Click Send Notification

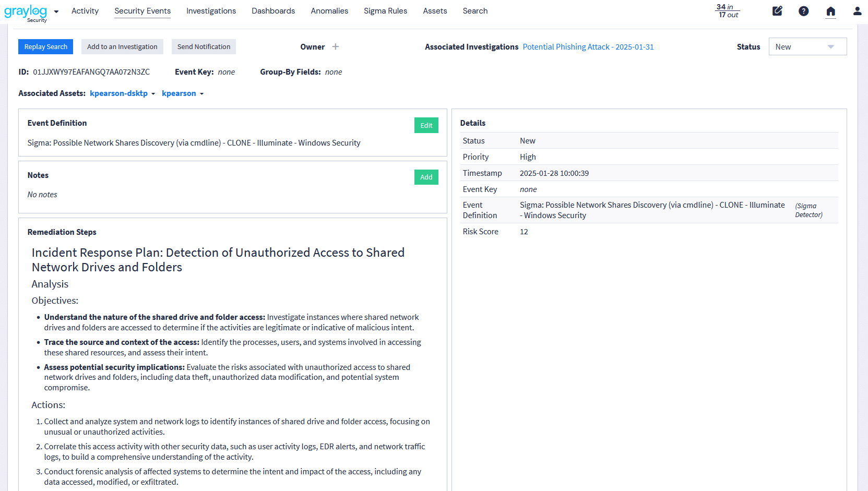coord(204,46)
